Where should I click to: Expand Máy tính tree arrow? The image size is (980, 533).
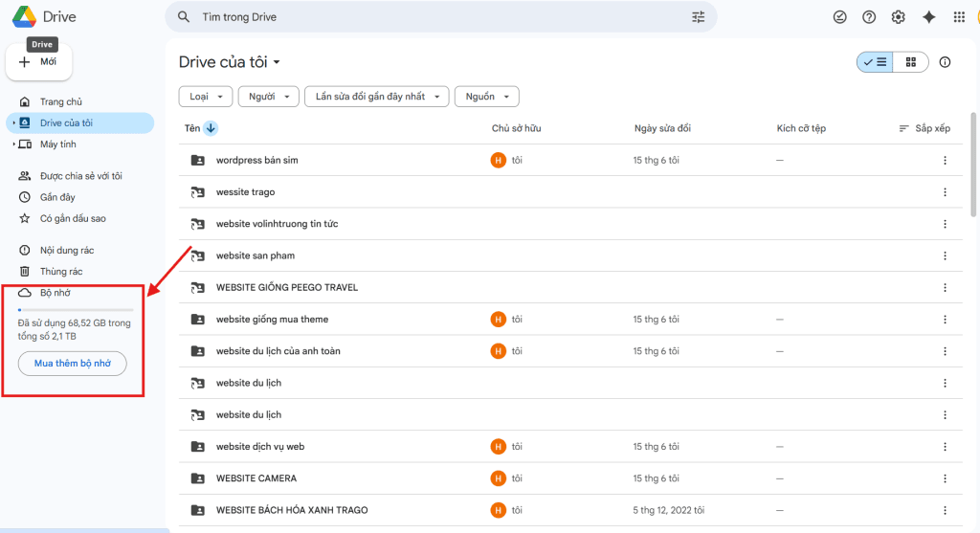13,144
